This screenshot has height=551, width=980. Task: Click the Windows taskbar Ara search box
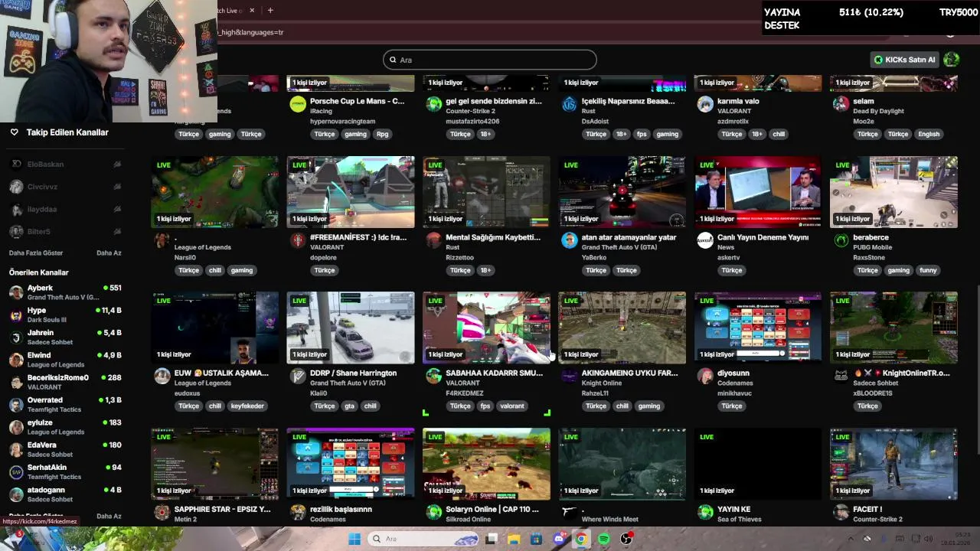pos(423,539)
